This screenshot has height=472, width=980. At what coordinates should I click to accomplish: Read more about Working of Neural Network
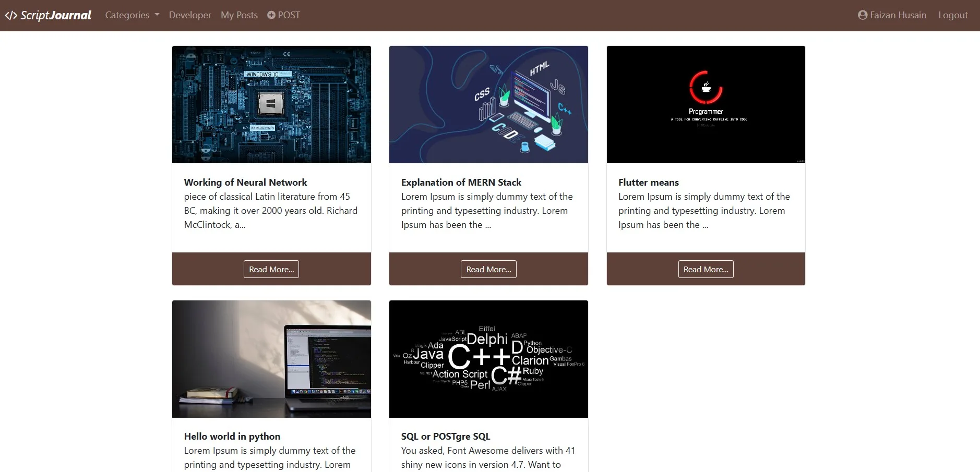pyautogui.click(x=271, y=269)
